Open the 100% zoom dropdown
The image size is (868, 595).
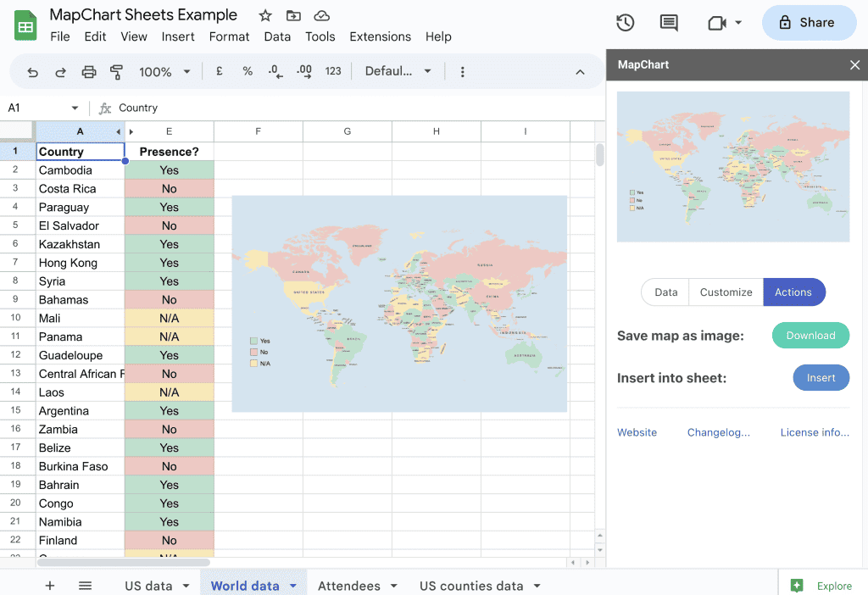pyautogui.click(x=164, y=72)
